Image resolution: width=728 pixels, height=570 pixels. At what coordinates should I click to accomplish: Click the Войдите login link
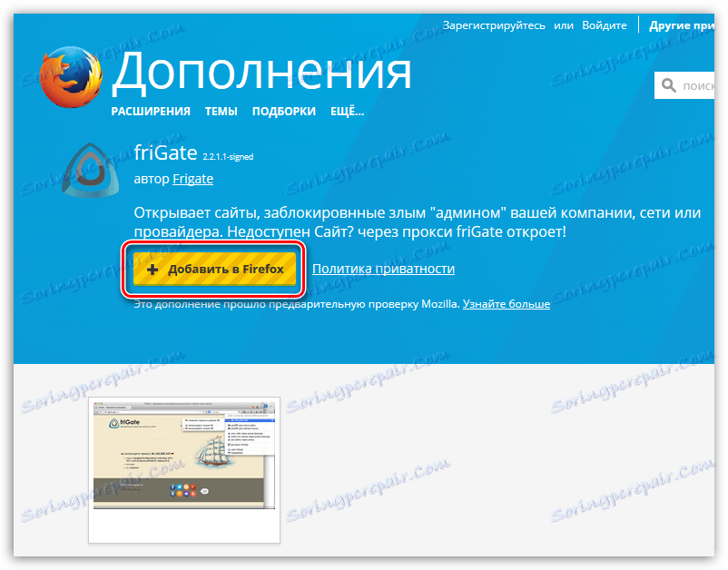pyautogui.click(x=604, y=25)
